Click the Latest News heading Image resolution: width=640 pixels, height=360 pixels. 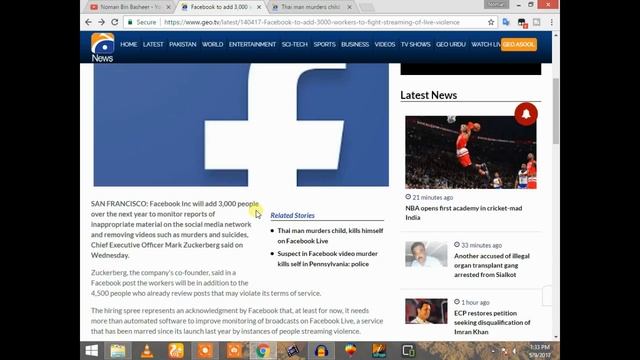tap(429, 95)
